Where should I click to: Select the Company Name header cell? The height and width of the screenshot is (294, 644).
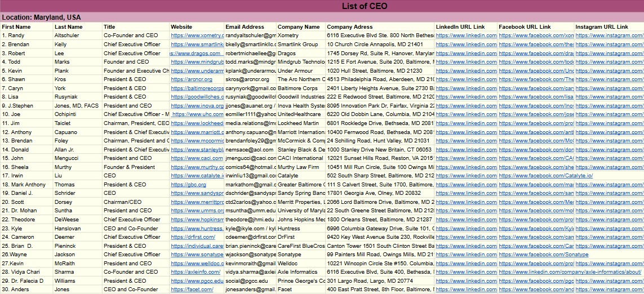tap(301, 26)
